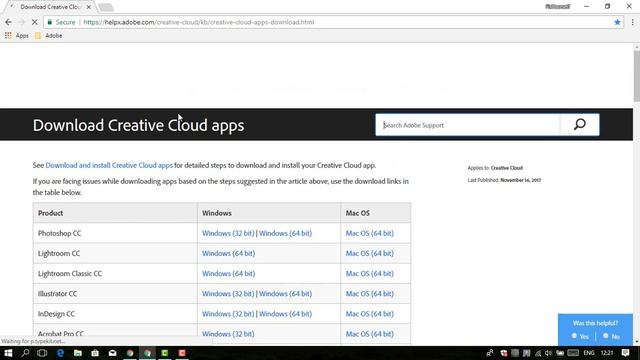Download Illustrator CC Windows (64 bit)
The image size is (640, 360).
[x=285, y=293]
